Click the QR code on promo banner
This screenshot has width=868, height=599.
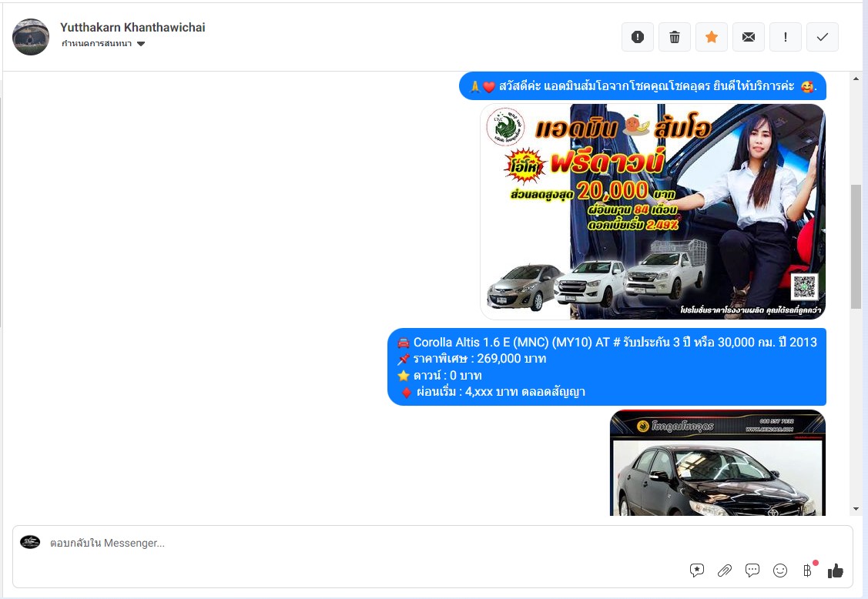point(804,286)
